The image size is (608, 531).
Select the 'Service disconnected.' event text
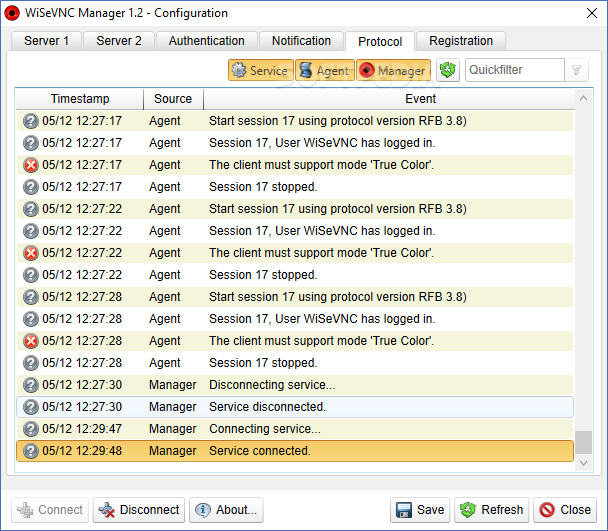268,407
